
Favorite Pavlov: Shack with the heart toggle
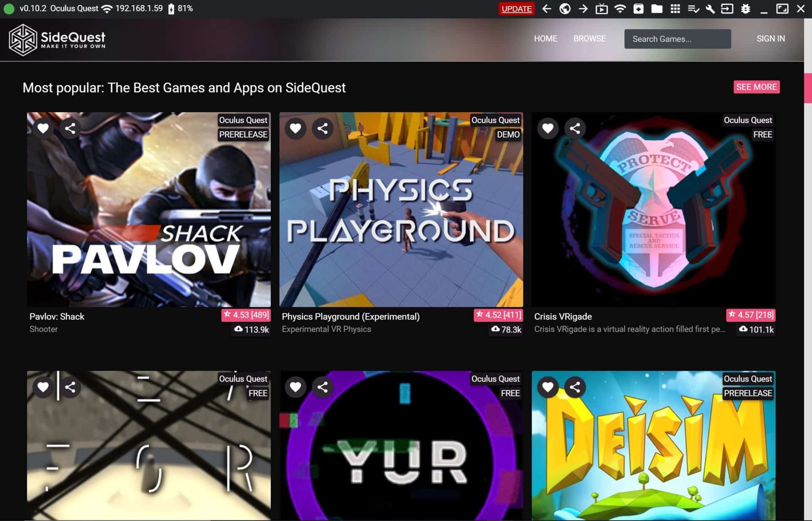pos(43,128)
